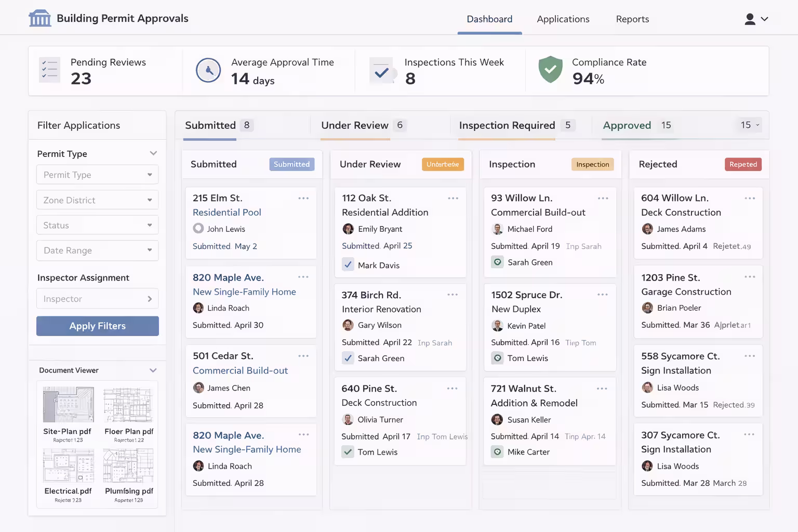The width and height of the screenshot is (798, 532).
Task: Open the Zone District dropdown
Action: (97, 200)
